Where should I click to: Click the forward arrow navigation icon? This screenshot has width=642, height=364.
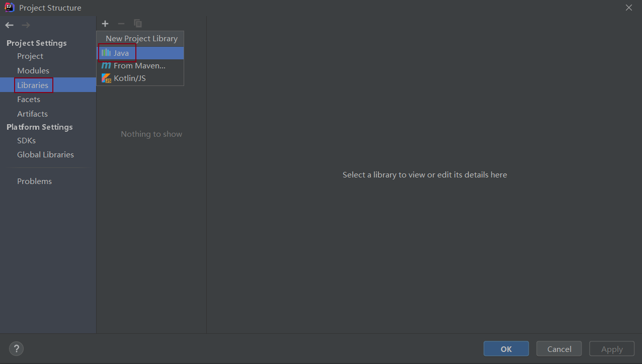click(x=26, y=25)
